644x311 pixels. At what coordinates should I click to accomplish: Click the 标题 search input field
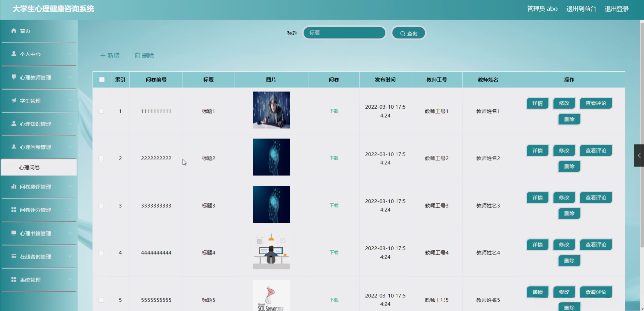click(344, 33)
